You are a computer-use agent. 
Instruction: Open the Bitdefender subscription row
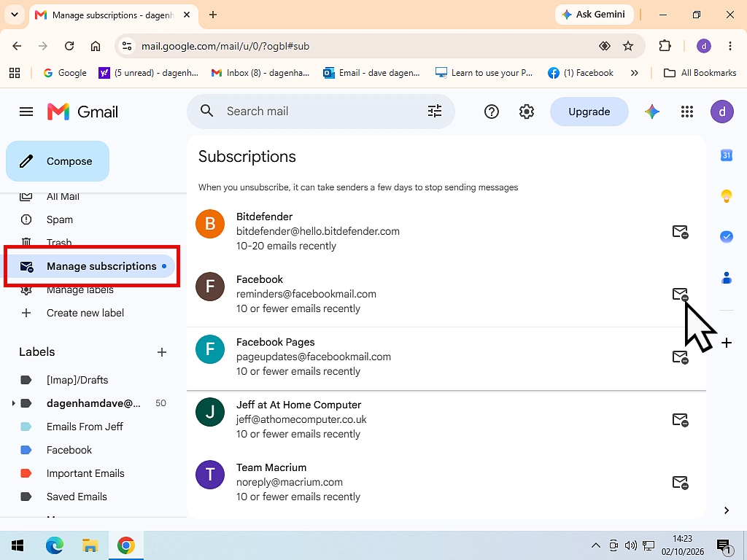(446, 231)
